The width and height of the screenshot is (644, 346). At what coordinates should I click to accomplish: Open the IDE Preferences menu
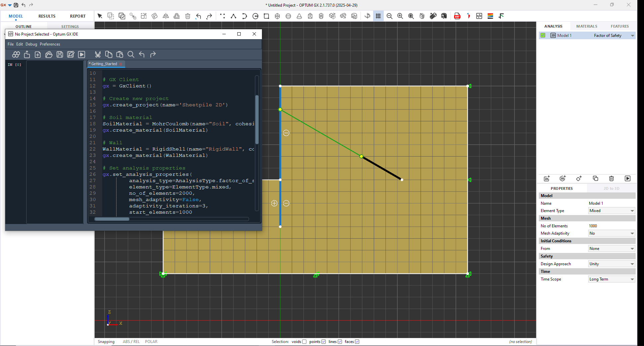coord(50,44)
